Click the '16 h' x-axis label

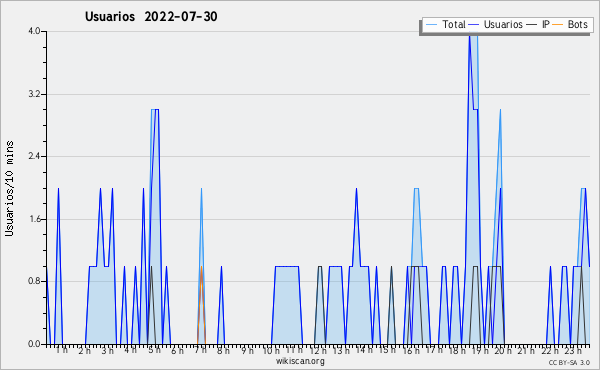[411, 350]
